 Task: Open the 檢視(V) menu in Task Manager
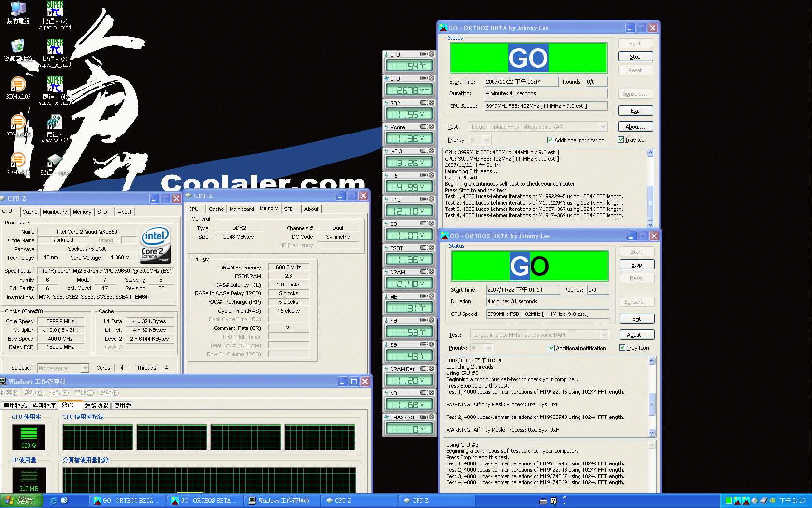pyautogui.click(x=59, y=393)
